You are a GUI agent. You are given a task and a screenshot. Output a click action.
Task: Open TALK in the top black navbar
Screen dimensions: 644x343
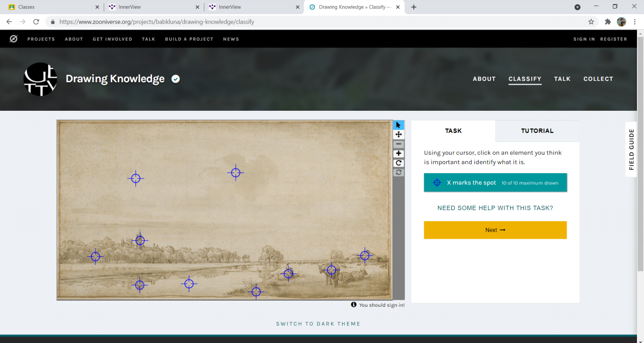148,39
